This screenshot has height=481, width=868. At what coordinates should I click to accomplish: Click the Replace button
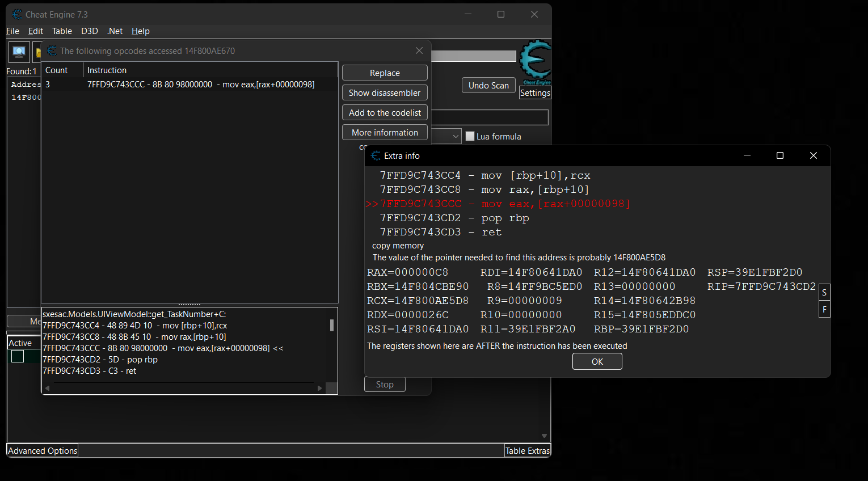click(385, 73)
